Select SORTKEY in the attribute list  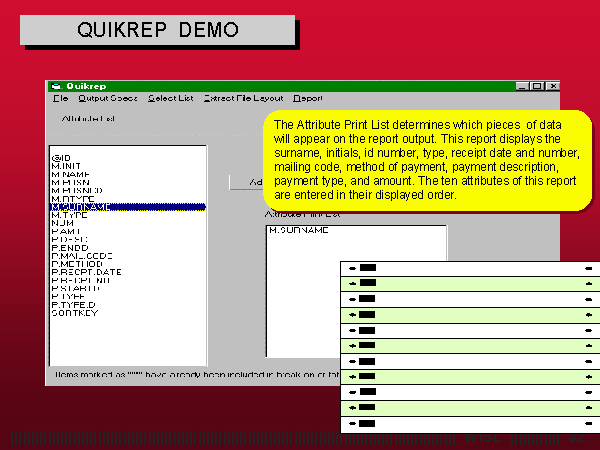point(72,313)
